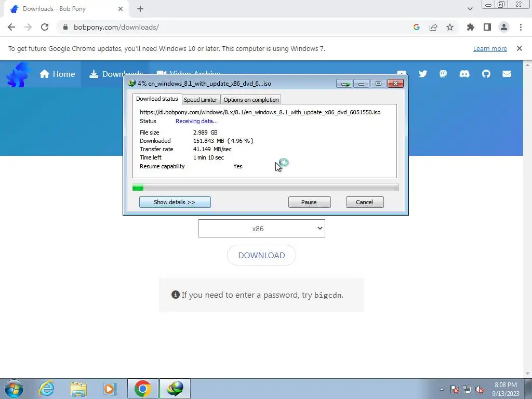The height and width of the screenshot is (399, 532).
Task: Cancel the ISO download
Action: (x=364, y=202)
